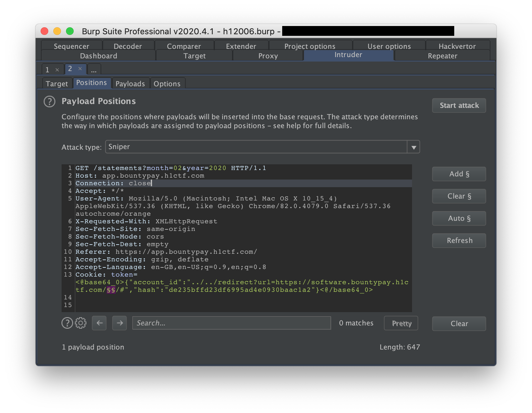
Task: Click the GET /statements request line
Action: click(171, 168)
